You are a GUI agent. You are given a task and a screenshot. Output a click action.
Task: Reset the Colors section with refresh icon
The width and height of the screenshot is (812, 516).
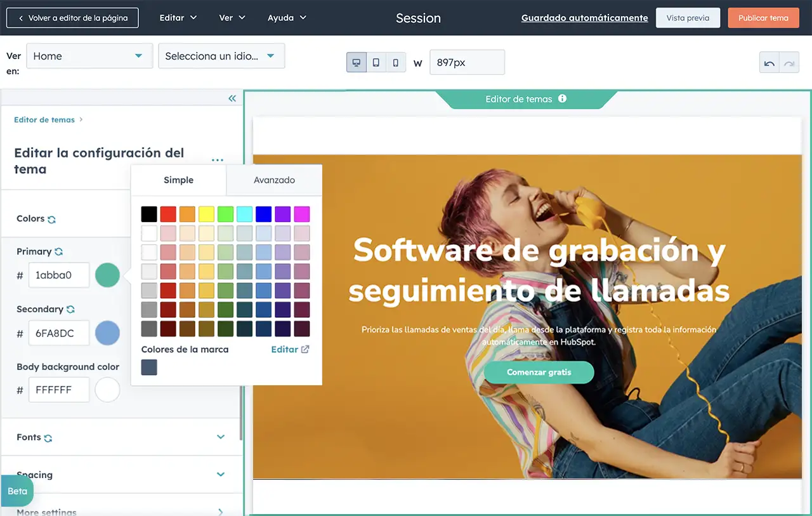tap(51, 219)
